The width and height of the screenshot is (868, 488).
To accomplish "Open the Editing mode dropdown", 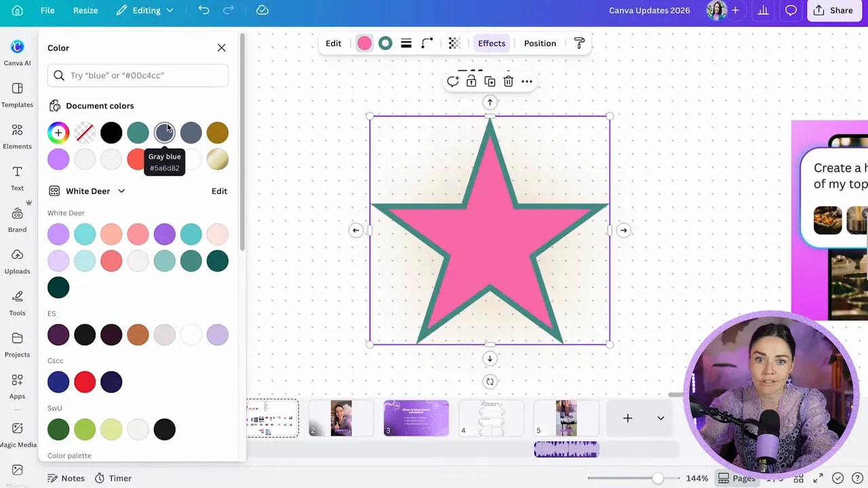I will point(145,10).
